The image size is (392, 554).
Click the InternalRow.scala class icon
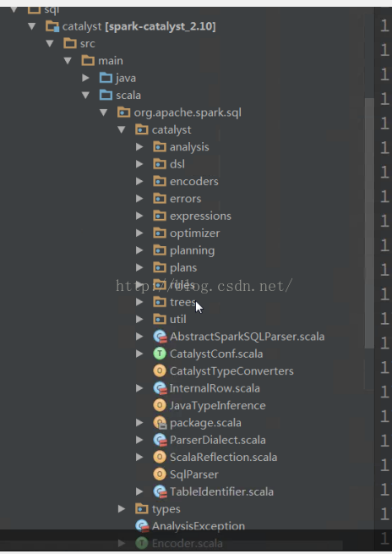coord(160,388)
